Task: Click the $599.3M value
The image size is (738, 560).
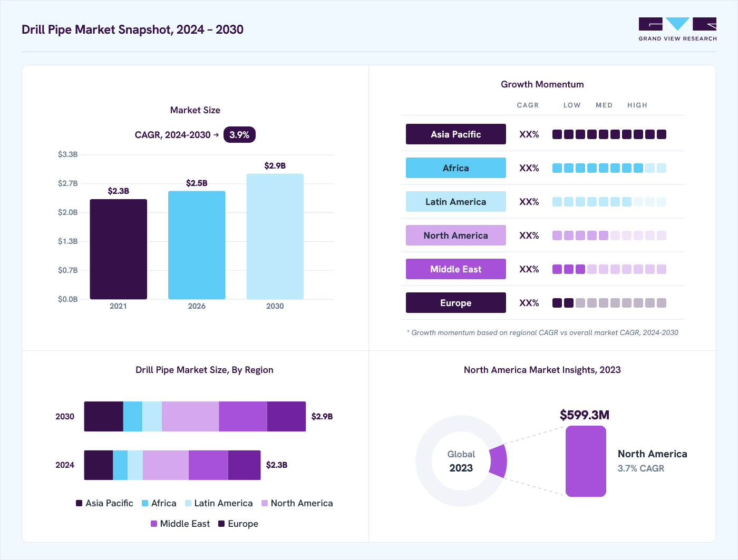Action: [x=585, y=415]
